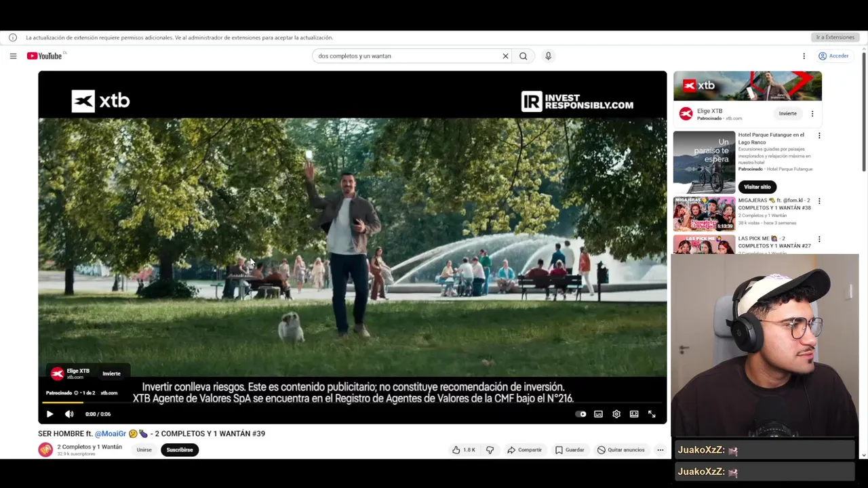Image resolution: width=868 pixels, height=488 pixels.
Task: Click the info icon on the extension notification bar
Action: 13,37
